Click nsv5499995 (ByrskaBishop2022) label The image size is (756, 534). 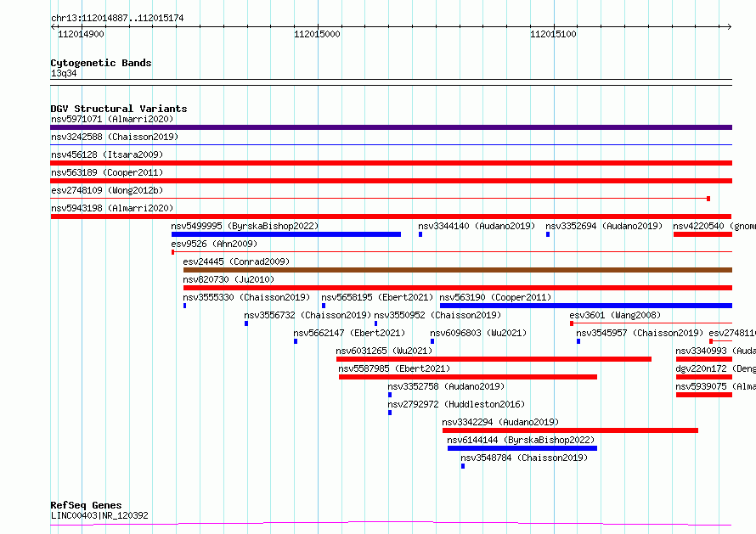coord(245,226)
